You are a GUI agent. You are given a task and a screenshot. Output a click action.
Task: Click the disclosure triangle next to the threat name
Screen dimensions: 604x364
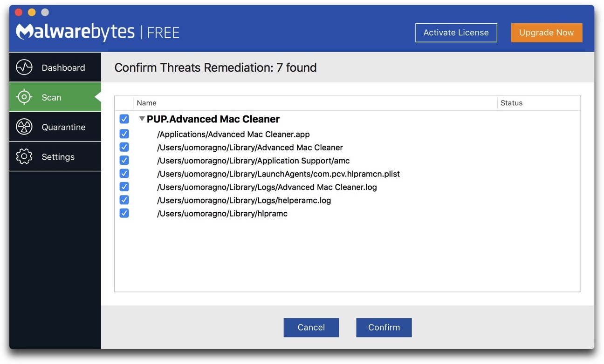click(x=142, y=119)
